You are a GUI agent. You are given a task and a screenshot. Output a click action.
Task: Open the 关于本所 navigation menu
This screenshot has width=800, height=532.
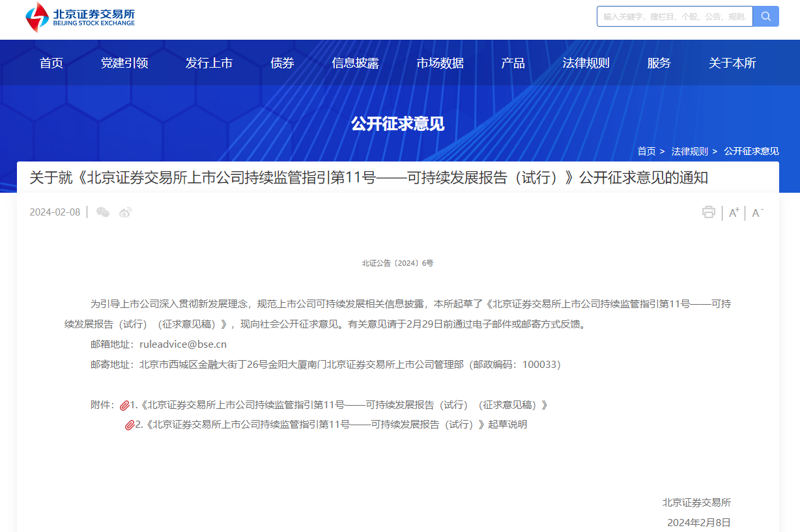(732, 63)
